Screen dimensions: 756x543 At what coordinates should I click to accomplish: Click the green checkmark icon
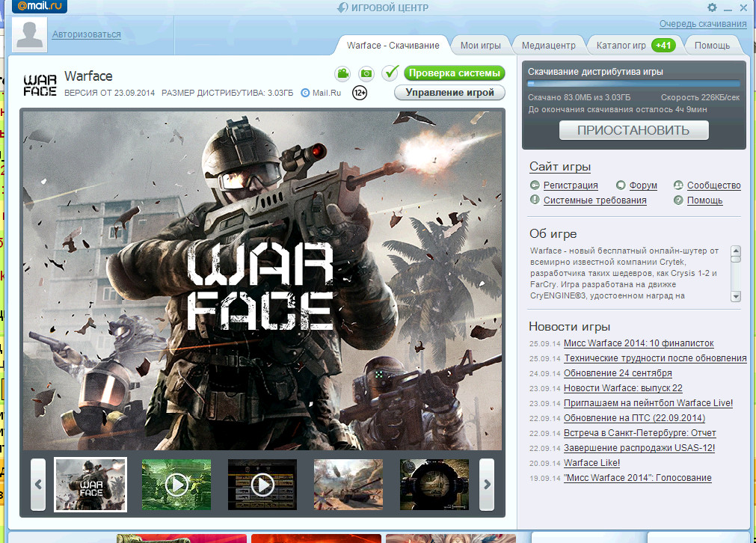tap(390, 73)
